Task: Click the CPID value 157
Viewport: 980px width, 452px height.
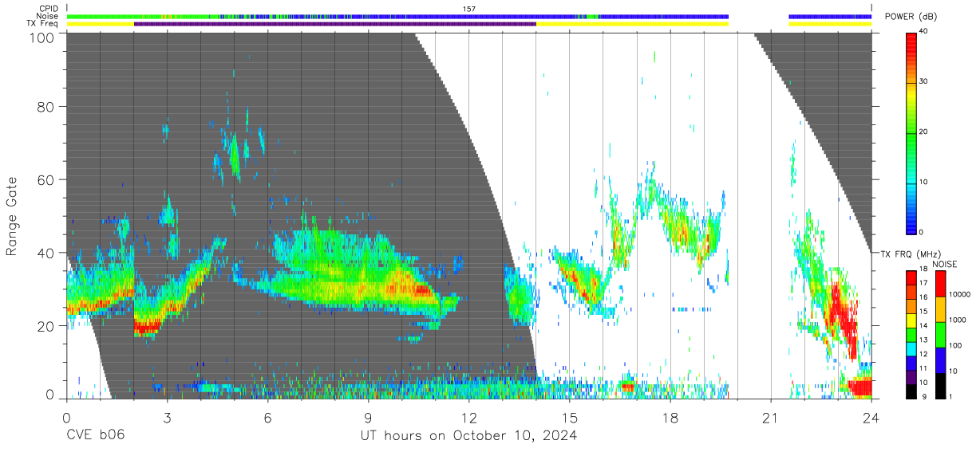Action: 469,9
